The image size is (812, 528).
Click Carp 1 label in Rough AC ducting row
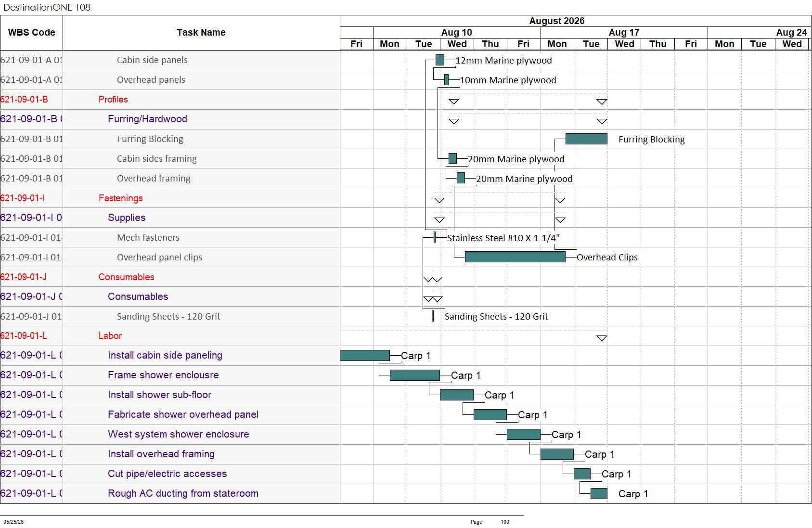(x=633, y=494)
